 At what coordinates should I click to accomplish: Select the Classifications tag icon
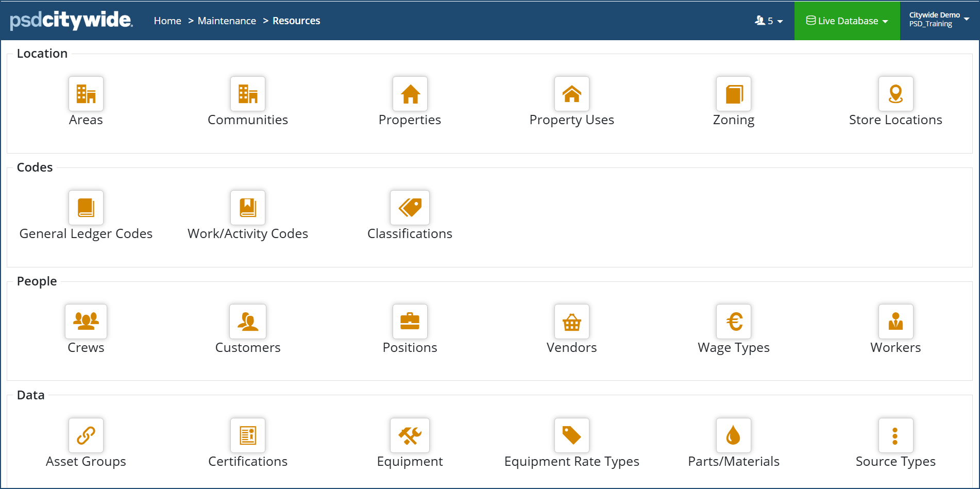(x=410, y=208)
